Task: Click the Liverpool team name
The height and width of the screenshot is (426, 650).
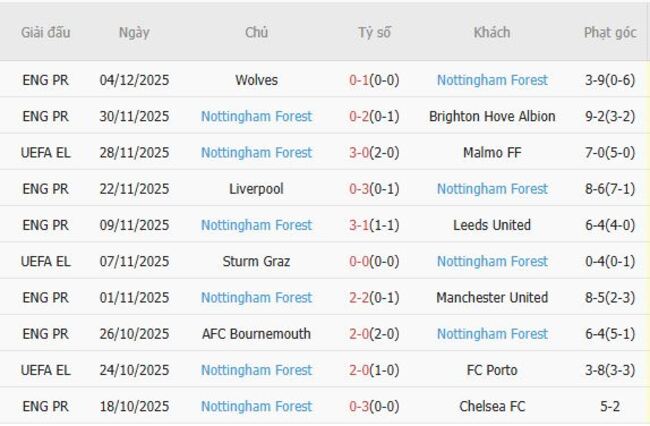Action: [256, 189]
